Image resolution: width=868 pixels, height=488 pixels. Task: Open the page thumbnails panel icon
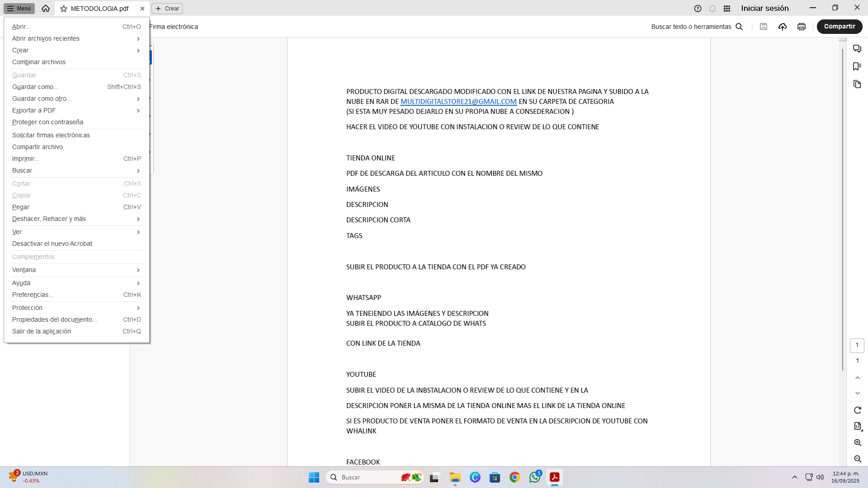(857, 84)
